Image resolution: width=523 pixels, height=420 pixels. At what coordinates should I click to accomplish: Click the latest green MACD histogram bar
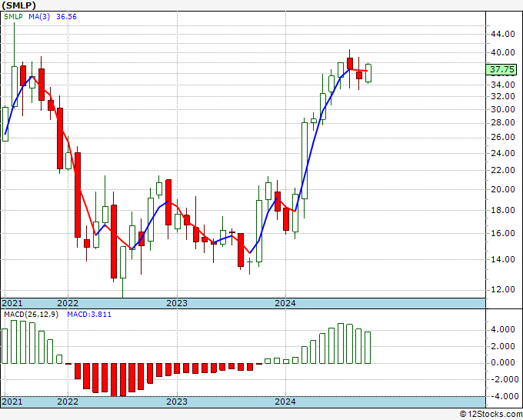click(368, 347)
